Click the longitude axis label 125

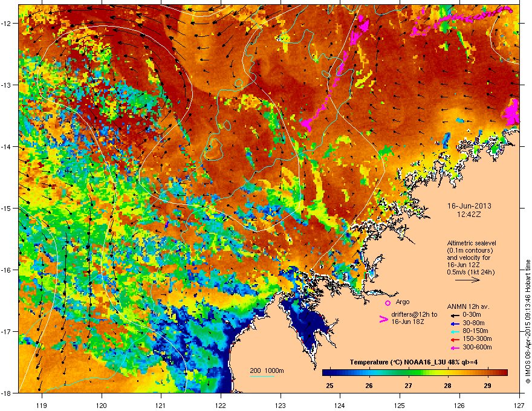(400, 405)
